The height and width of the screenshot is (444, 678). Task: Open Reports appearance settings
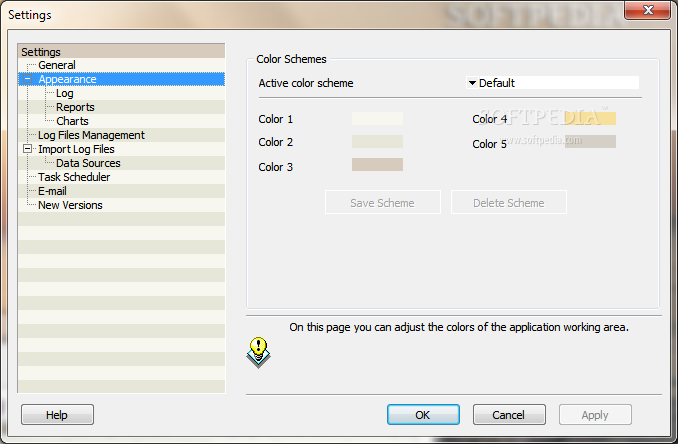(x=75, y=107)
